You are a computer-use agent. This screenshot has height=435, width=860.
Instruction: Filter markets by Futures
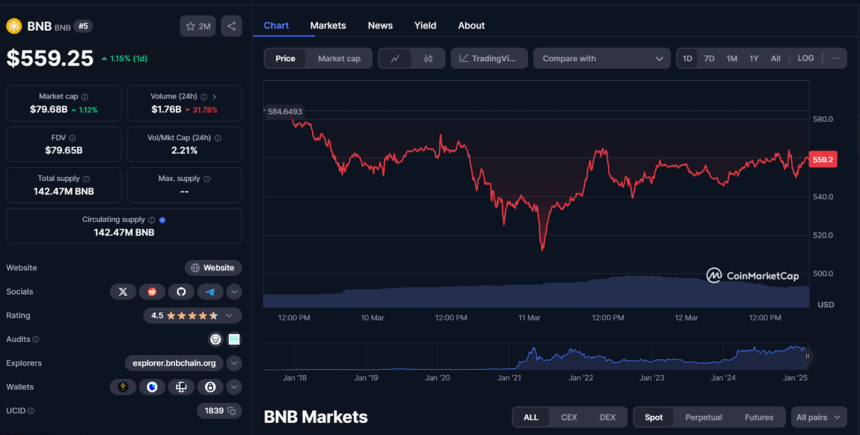pyautogui.click(x=759, y=417)
